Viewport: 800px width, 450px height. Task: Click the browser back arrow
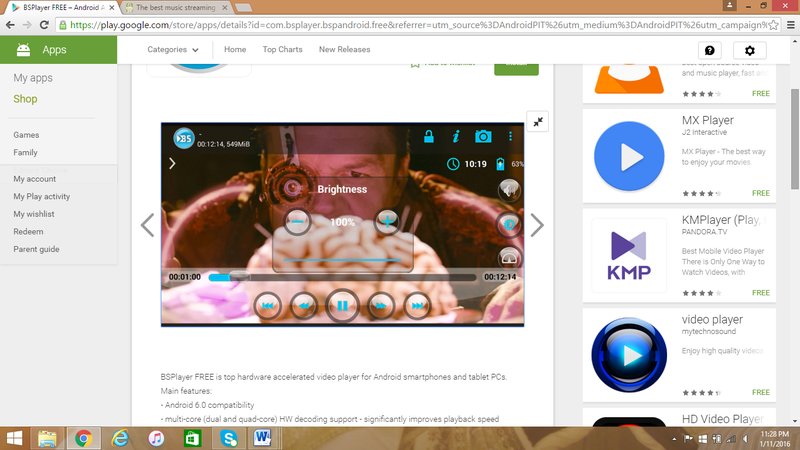click(x=10, y=25)
